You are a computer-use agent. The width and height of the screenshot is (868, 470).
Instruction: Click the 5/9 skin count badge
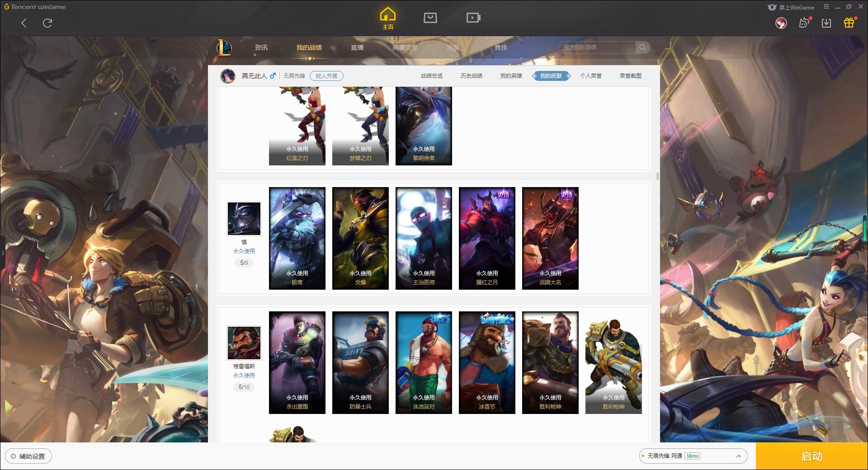point(244,263)
